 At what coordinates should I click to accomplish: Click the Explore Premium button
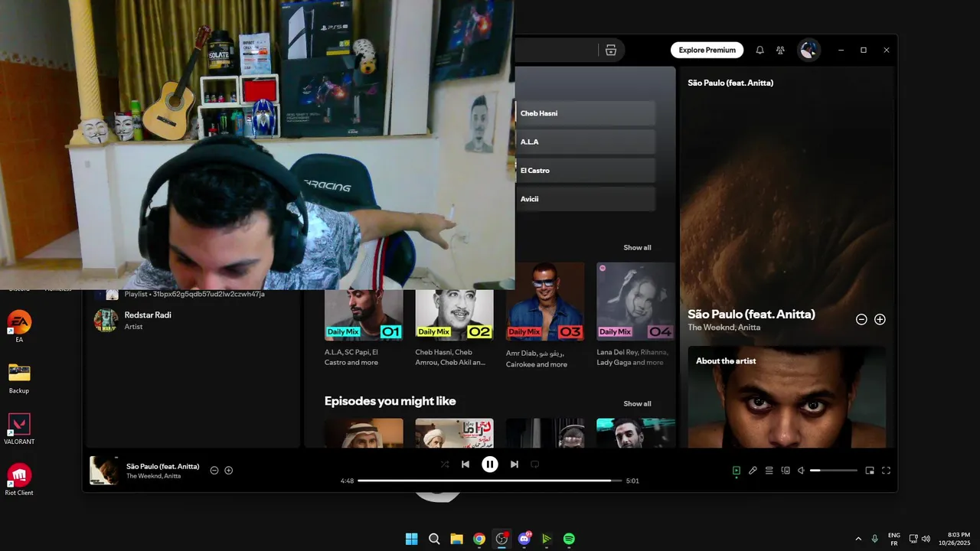pos(707,50)
